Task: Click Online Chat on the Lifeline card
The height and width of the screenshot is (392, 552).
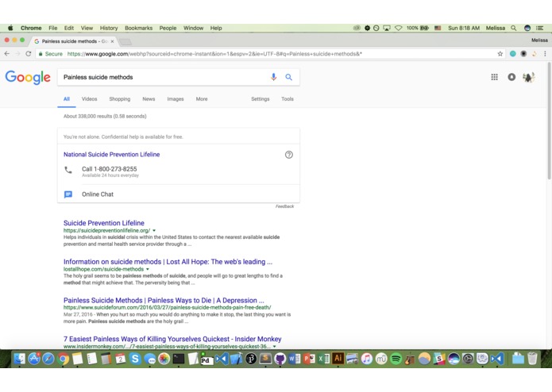Action: click(98, 194)
